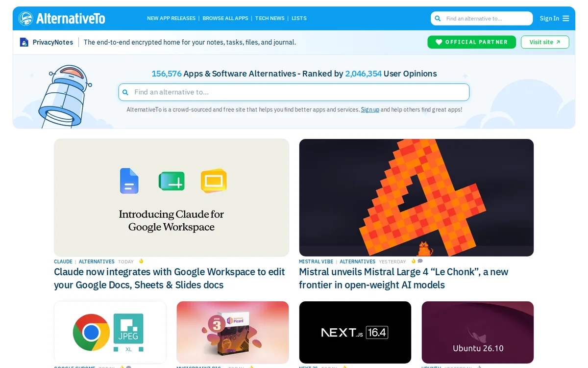Open the MusicBrainz Picard 3 thumbnail

233,332
